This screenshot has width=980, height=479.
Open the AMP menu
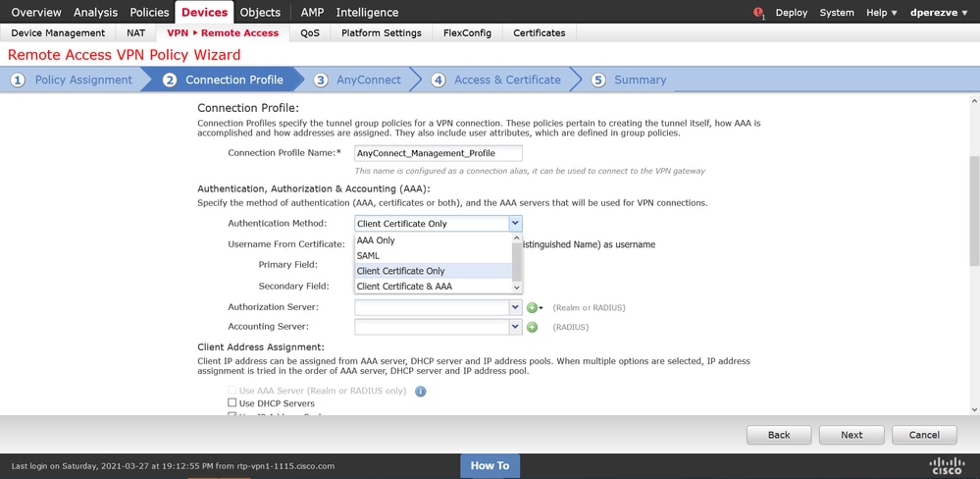pos(312,13)
